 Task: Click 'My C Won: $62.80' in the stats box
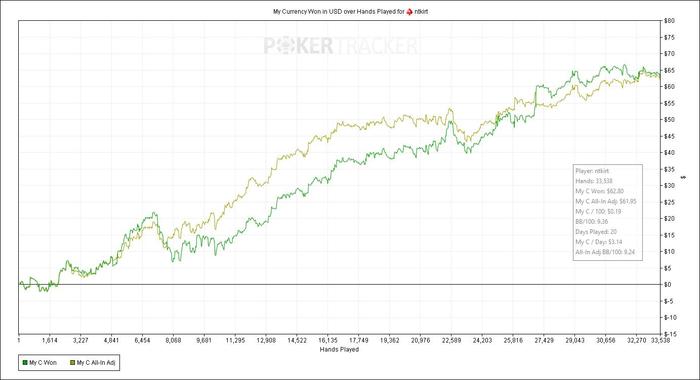pyautogui.click(x=600, y=191)
